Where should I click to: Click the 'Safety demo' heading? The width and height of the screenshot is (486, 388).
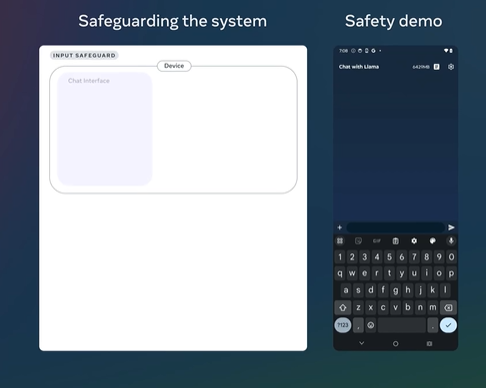pos(394,21)
